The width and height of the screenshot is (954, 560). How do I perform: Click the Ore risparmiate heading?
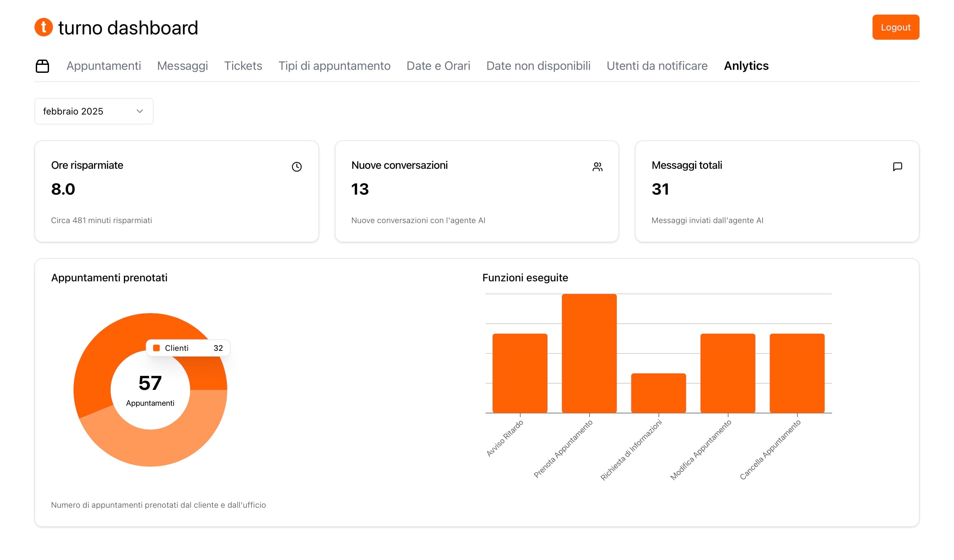(x=87, y=165)
